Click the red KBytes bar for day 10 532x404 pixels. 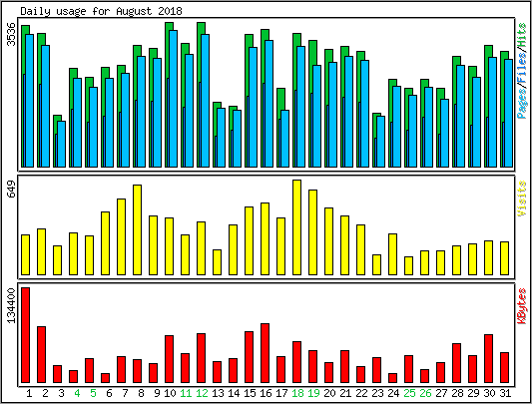170,359
